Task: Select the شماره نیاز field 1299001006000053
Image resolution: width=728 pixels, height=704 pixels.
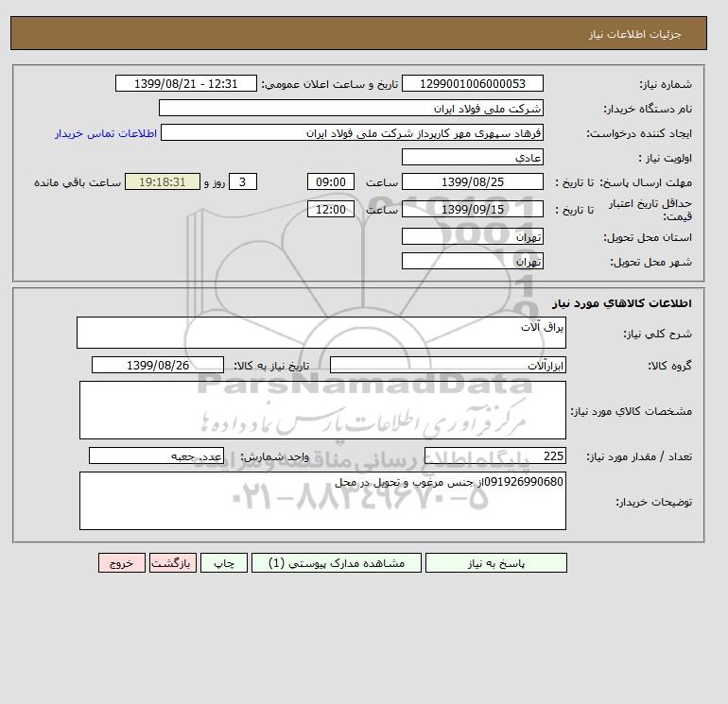Action: point(472,83)
